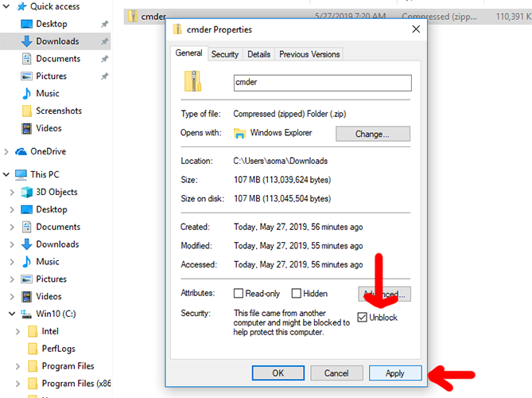
Task: Expand the Program Files folder node
Action: (x=17, y=366)
